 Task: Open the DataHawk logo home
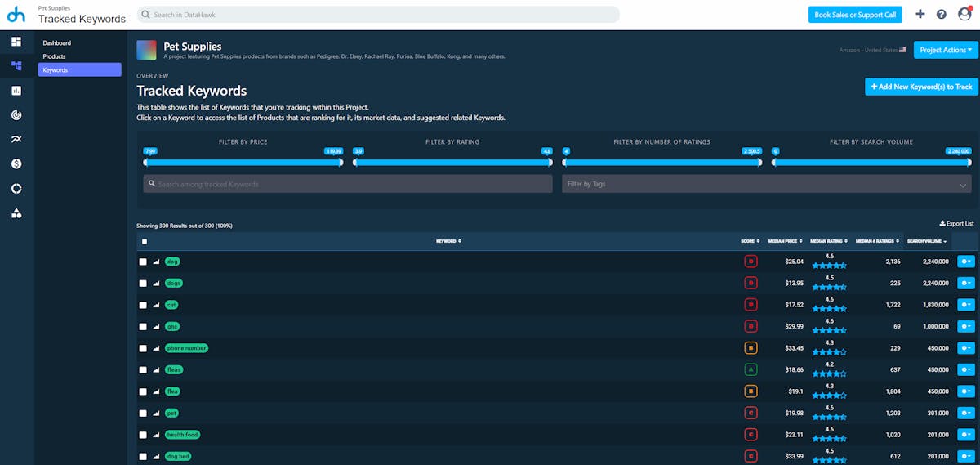pyautogui.click(x=16, y=14)
